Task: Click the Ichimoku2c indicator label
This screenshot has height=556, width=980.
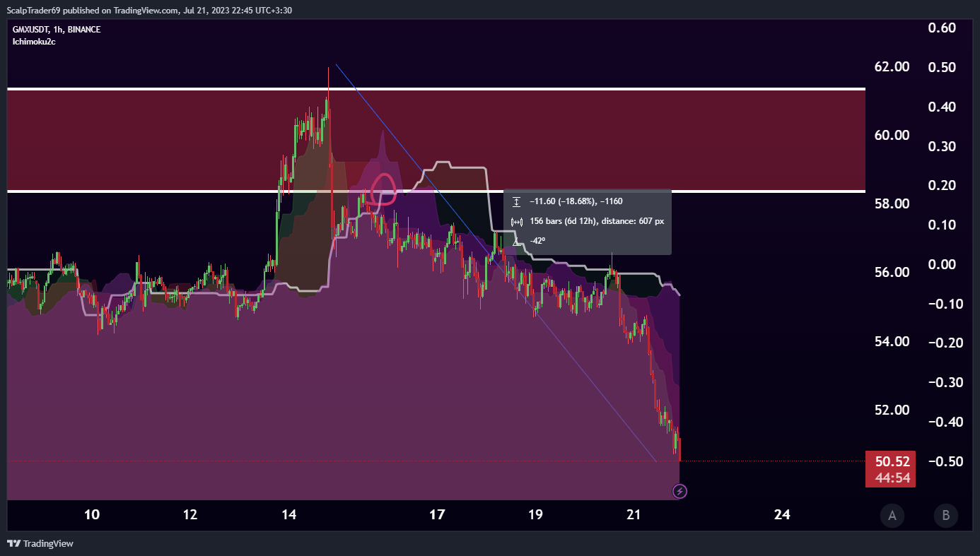Action: click(34, 42)
